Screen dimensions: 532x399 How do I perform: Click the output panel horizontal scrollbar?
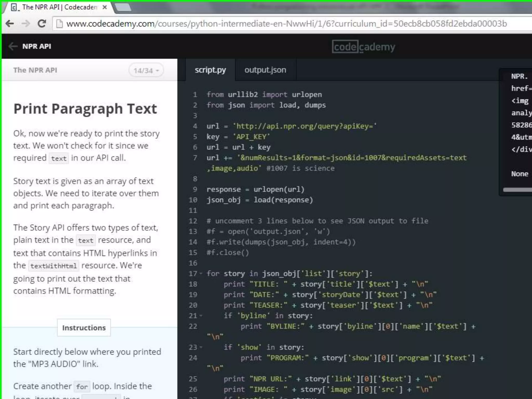[x=517, y=190]
